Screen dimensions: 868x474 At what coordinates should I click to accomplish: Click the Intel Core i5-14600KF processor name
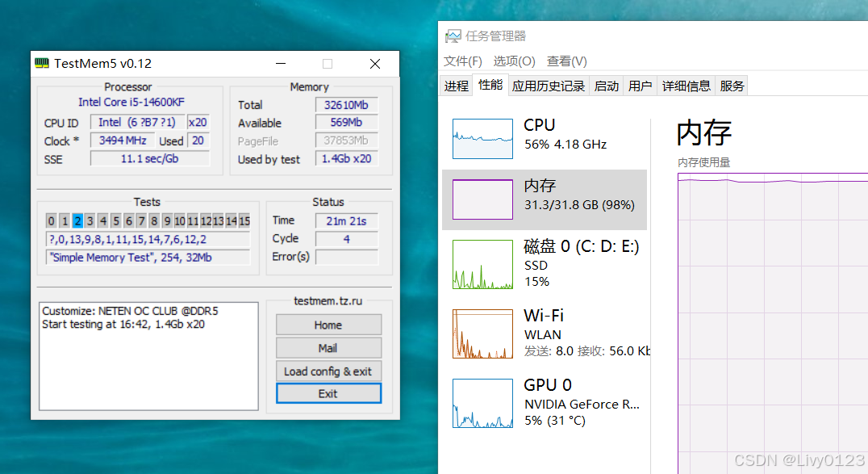[131, 103]
